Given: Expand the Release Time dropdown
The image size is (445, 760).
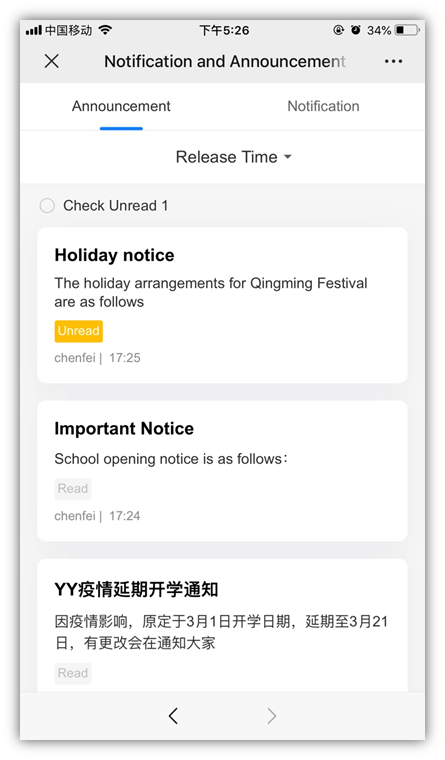Looking at the screenshot, I should tap(233, 157).
